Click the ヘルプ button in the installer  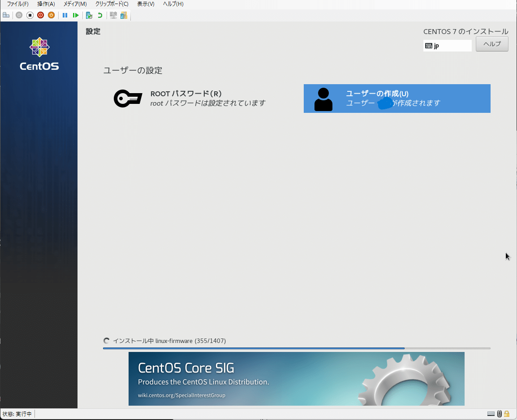pos(491,44)
